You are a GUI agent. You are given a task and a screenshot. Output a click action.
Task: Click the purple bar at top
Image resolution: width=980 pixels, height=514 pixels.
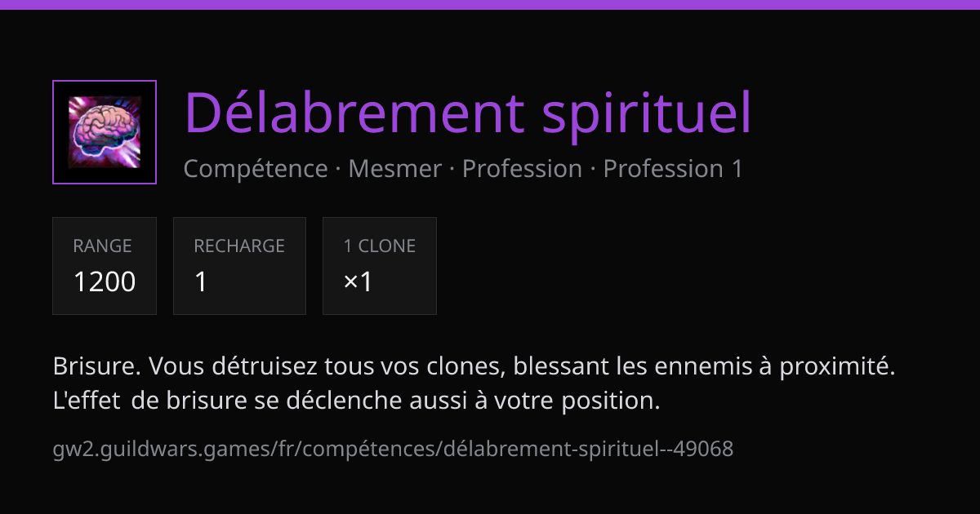click(x=490, y=5)
